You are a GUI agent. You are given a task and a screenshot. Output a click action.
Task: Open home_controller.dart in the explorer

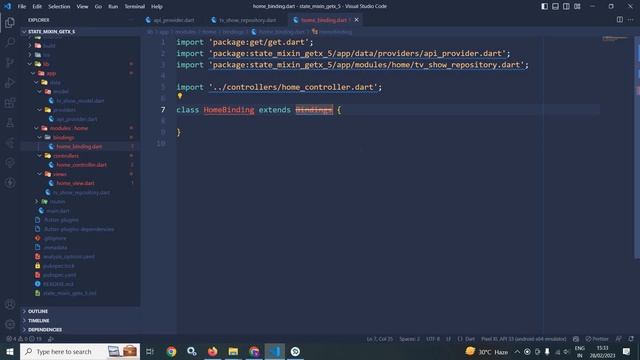tap(81, 165)
